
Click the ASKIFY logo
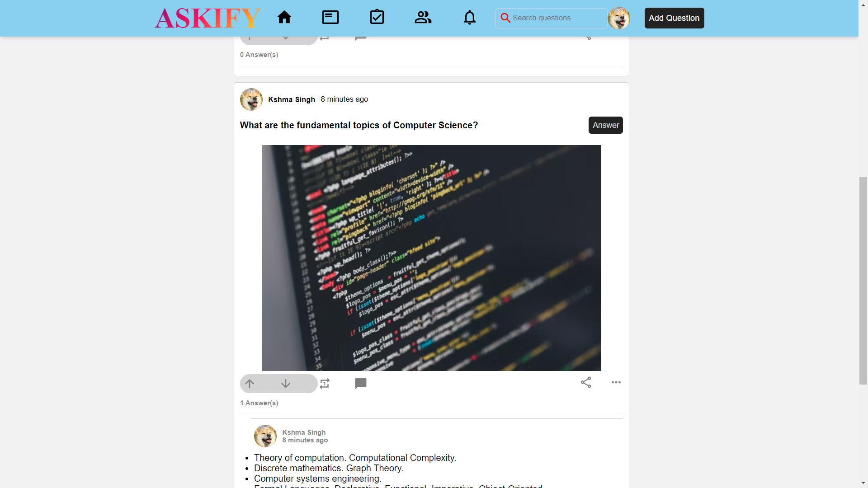(208, 18)
